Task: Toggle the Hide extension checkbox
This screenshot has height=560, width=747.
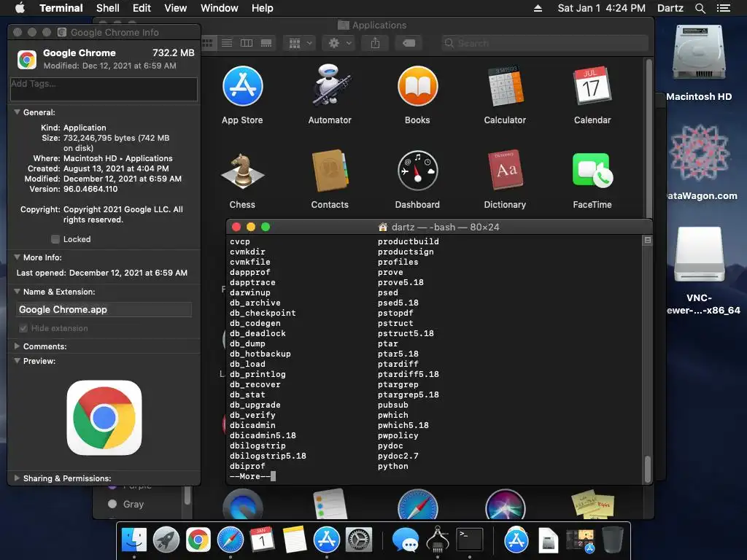Action: pos(23,328)
